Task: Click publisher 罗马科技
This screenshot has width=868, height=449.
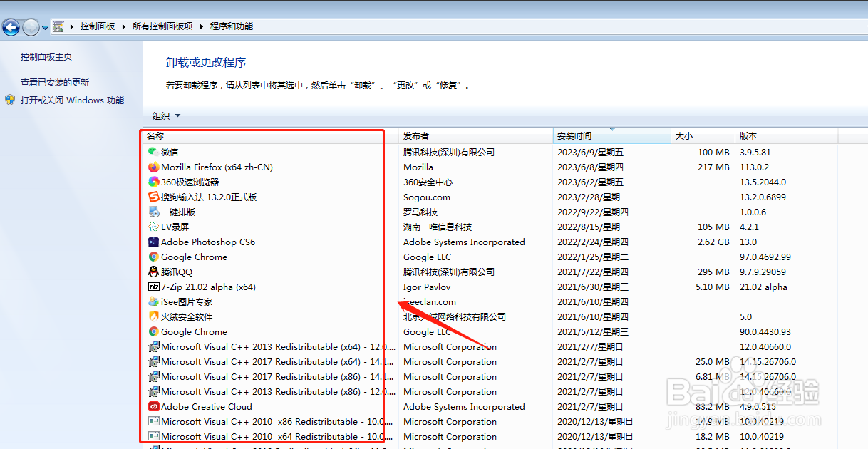Action: pos(420,212)
